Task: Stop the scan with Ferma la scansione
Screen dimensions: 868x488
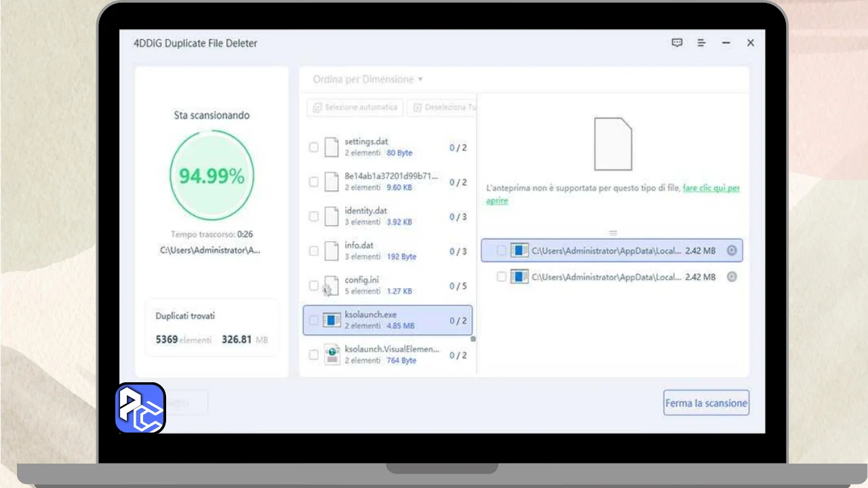Action: point(707,403)
